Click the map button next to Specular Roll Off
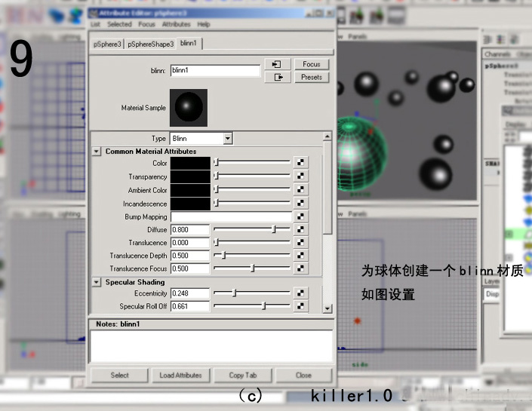Screen dimensions: 532x411 click(300, 306)
